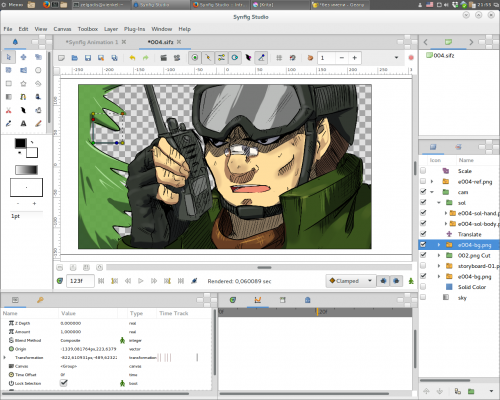The image size is (500, 400).
Task: Select the Cutout scissors tool
Action: point(9,110)
